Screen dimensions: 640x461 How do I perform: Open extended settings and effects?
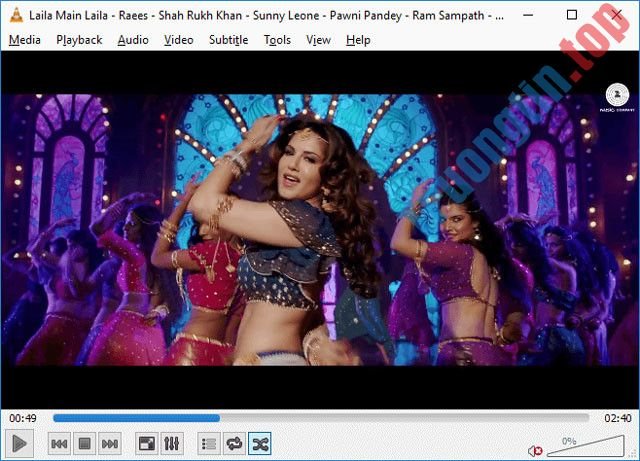pyautogui.click(x=172, y=443)
